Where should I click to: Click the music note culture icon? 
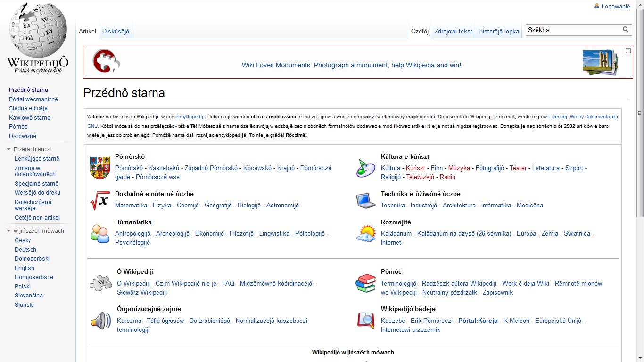pos(366,168)
